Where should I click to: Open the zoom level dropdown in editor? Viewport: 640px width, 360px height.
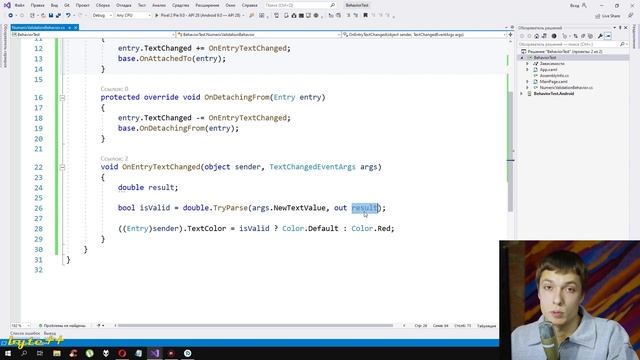click(20, 326)
